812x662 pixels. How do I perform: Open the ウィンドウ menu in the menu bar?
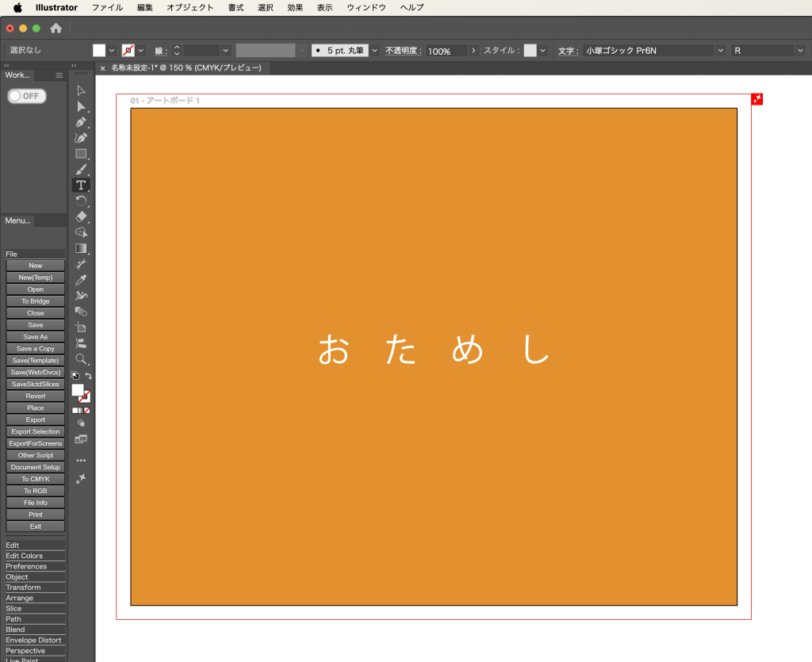(x=366, y=7)
